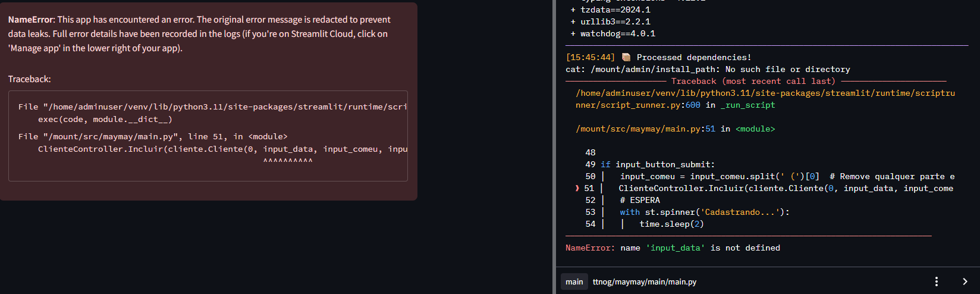
Task: Click the st.spinner 'Cadastrando...' code line
Action: point(704,212)
